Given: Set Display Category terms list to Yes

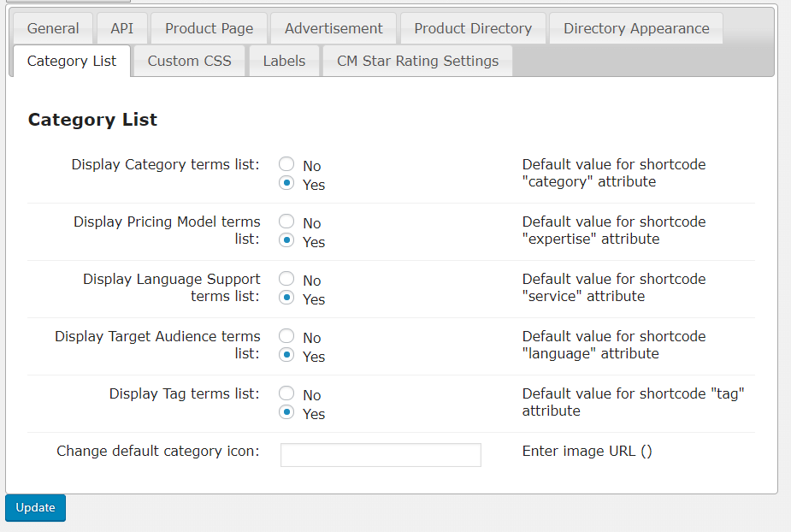Looking at the screenshot, I should tap(287, 183).
